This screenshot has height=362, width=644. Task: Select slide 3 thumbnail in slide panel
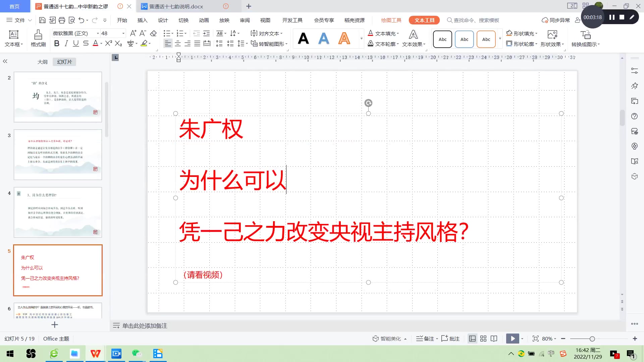58,155
